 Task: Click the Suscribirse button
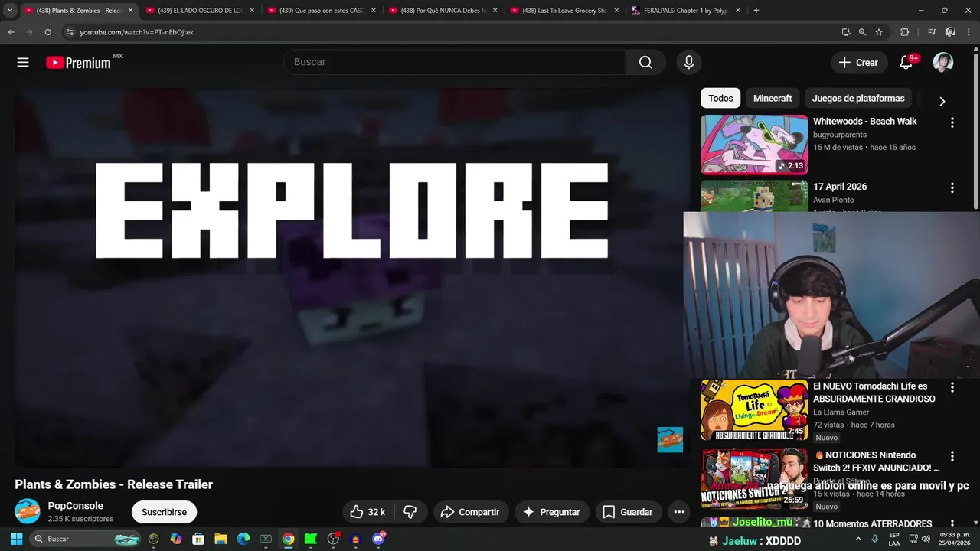tap(164, 512)
